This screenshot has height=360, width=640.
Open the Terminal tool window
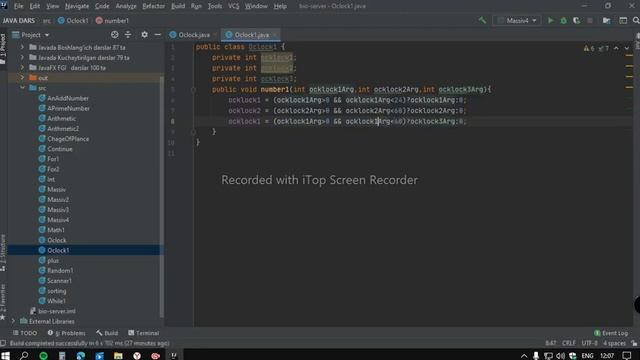tap(143, 333)
